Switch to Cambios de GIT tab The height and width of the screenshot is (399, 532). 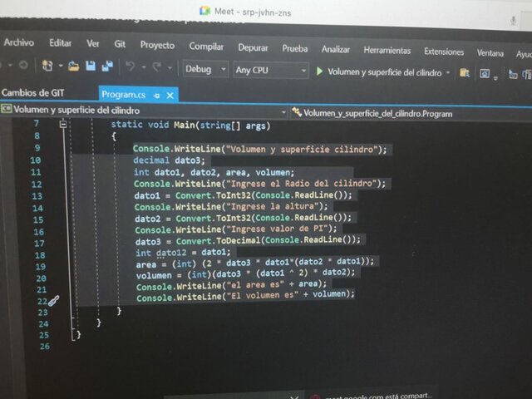click(32, 92)
